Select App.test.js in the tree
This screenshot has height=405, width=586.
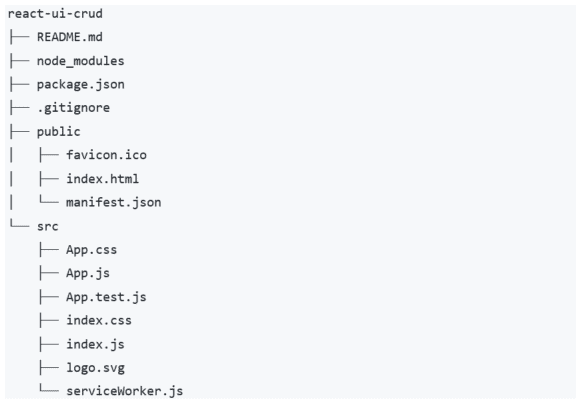coord(106,297)
